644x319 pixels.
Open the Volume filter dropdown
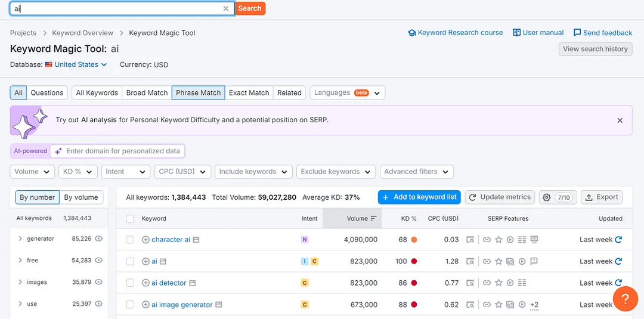(32, 172)
